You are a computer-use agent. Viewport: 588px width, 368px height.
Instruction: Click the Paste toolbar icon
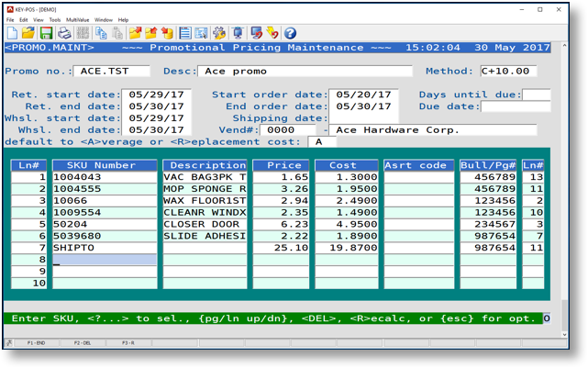[117, 33]
